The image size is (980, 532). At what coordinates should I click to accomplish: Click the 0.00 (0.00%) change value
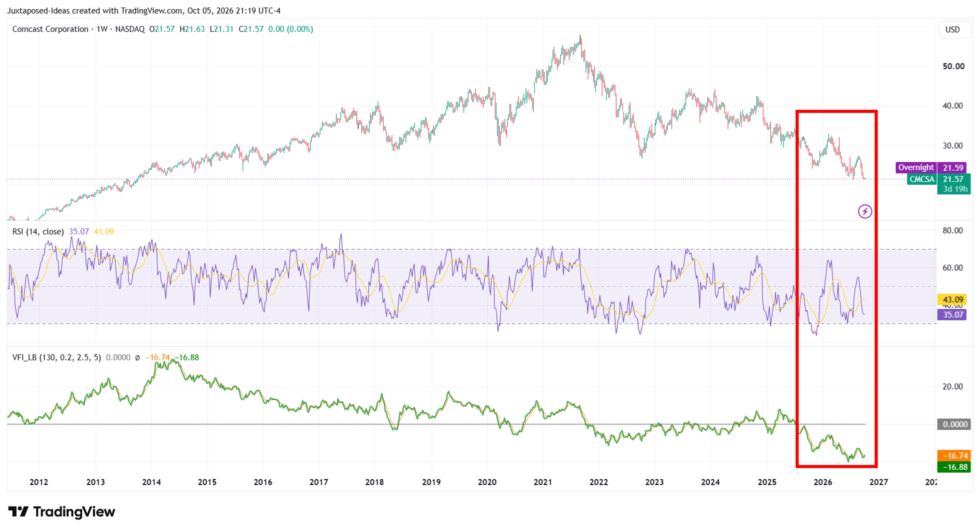tap(291, 29)
